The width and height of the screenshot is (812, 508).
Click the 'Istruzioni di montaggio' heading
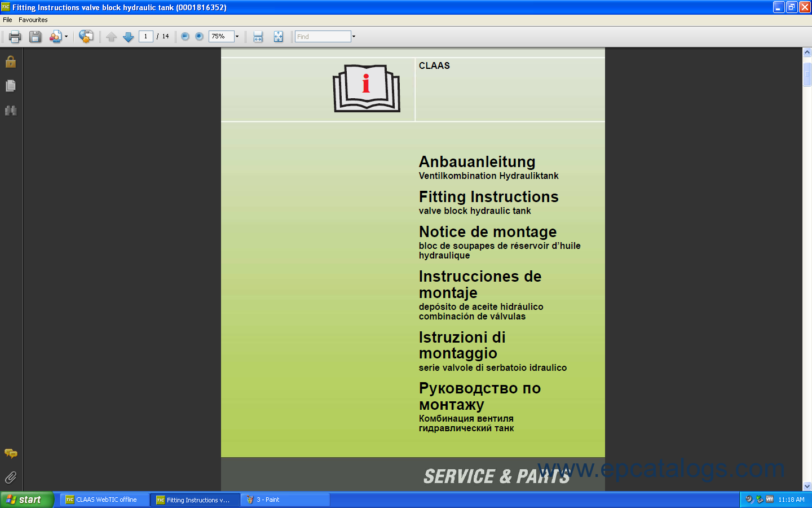[x=462, y=345]
